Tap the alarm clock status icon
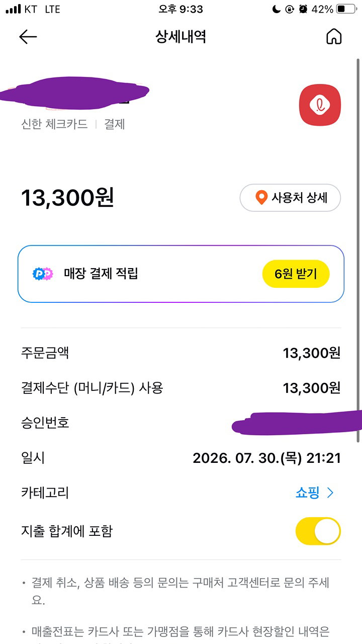 pyautogui.click(x=303, y=9)
